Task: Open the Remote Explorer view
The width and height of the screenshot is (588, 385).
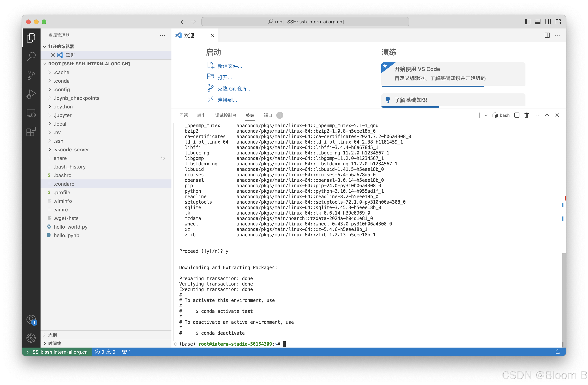Action: point(31,113)
